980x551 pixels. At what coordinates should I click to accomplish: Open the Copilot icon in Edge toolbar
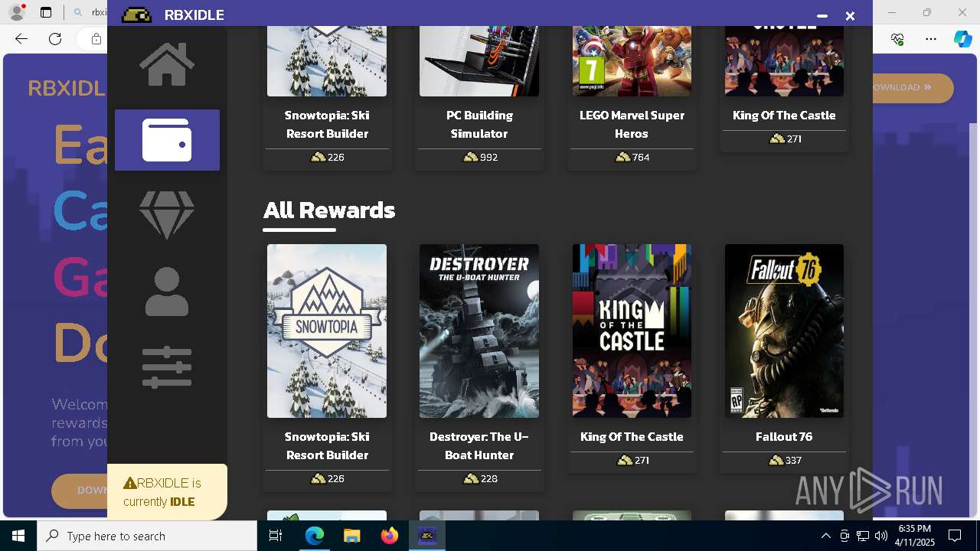(x=962, y=39)
